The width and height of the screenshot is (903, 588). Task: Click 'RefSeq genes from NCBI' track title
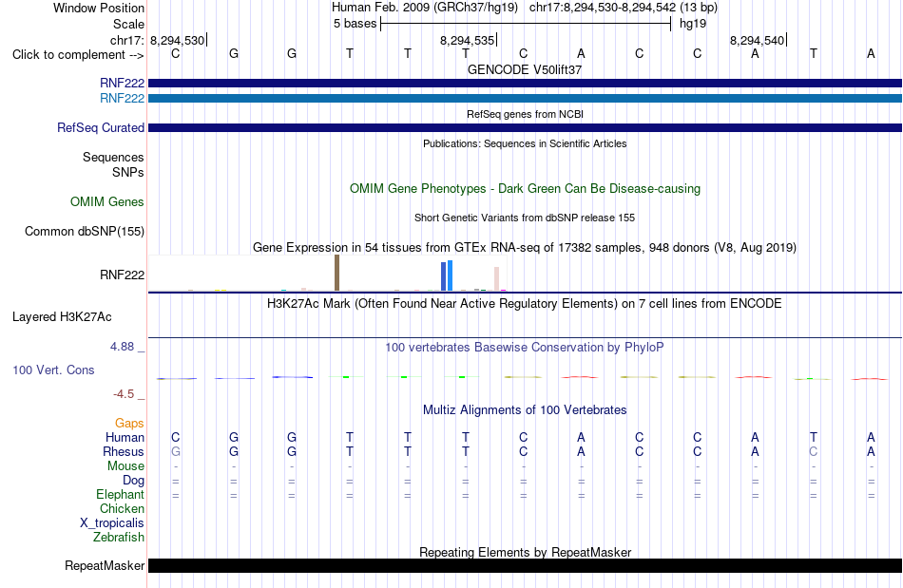525,114
